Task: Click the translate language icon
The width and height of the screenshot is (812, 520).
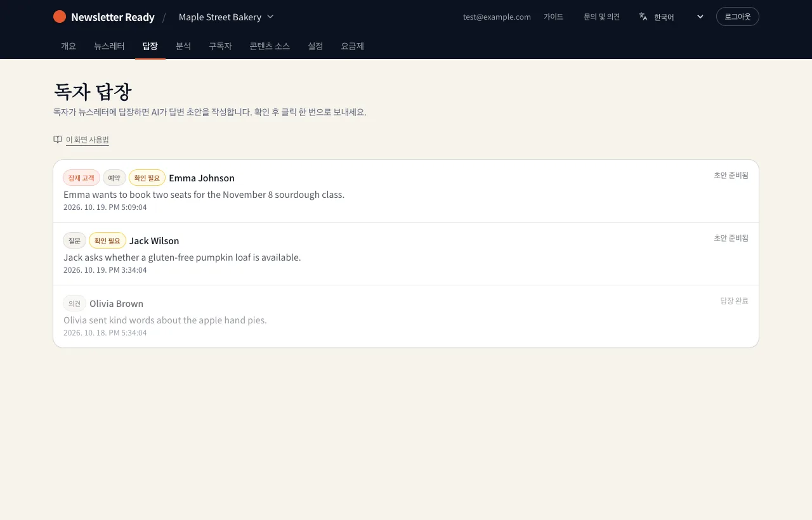Action: [643, 16]
